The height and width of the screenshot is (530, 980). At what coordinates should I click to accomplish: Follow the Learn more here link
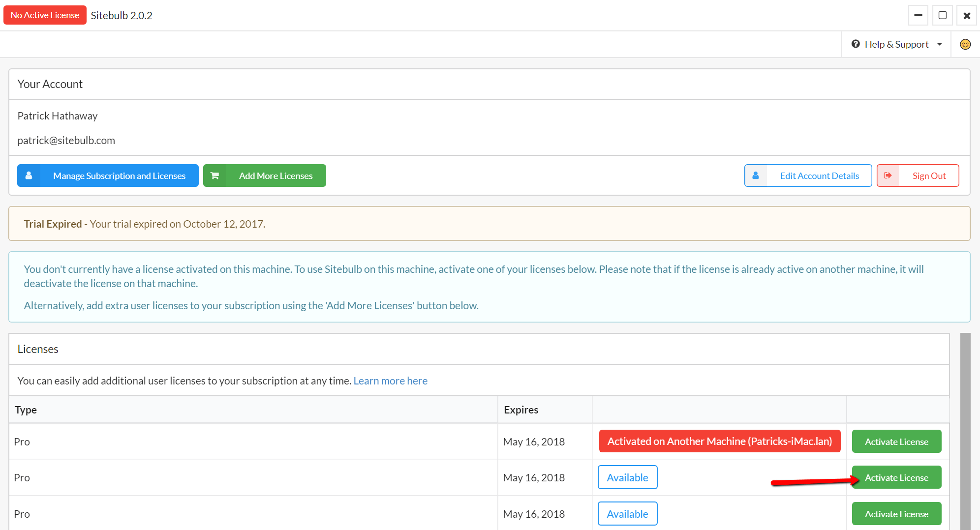[x=391, y=381]
